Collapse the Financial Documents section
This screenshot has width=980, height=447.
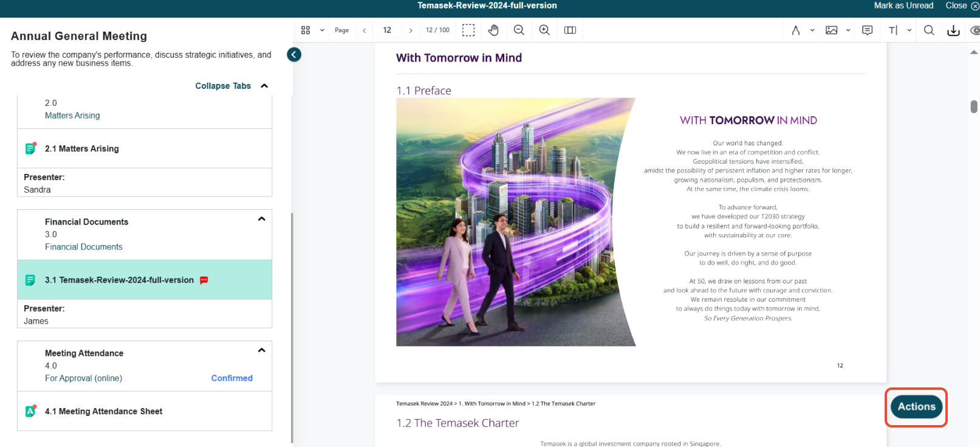262,219
